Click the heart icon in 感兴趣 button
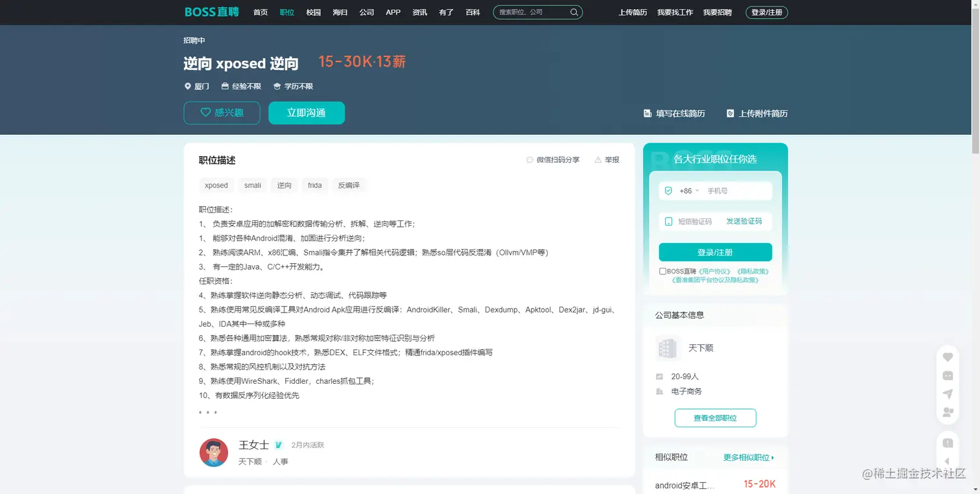This screenshot has width=980, height=494. 205,112
